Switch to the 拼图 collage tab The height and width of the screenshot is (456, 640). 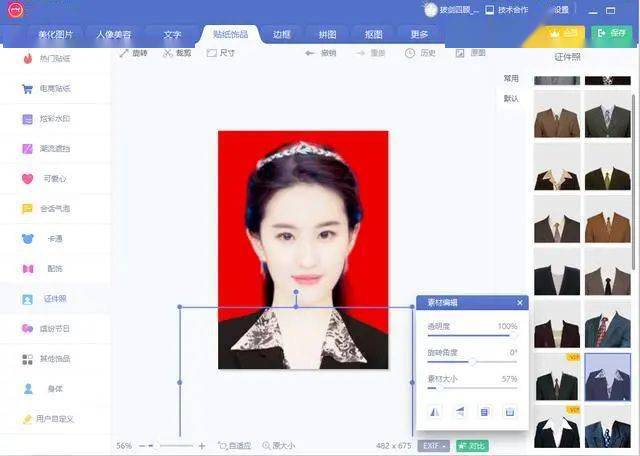(327, 35)
